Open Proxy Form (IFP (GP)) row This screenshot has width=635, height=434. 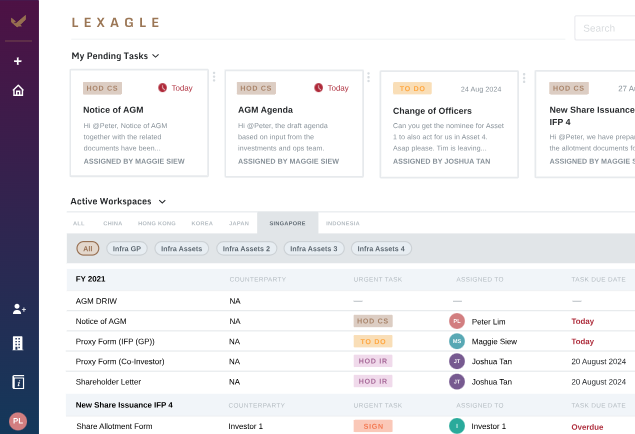[x=351, y=341]
